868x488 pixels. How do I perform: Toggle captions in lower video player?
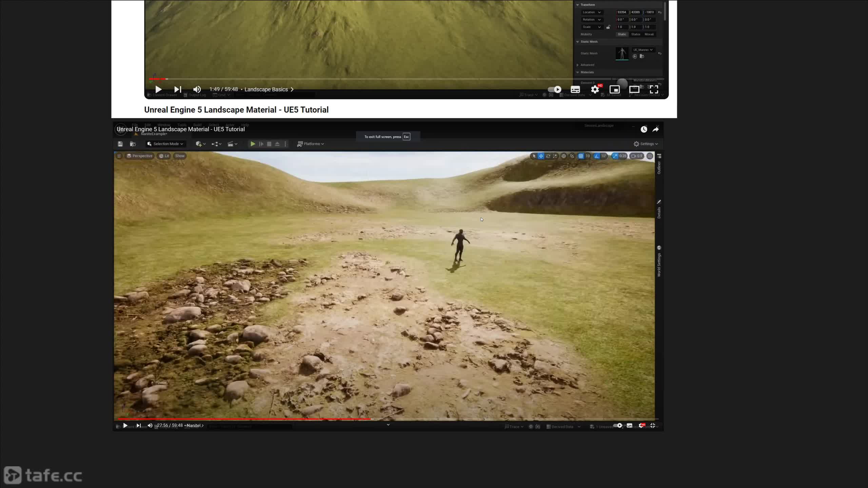[x=630, y=426]
